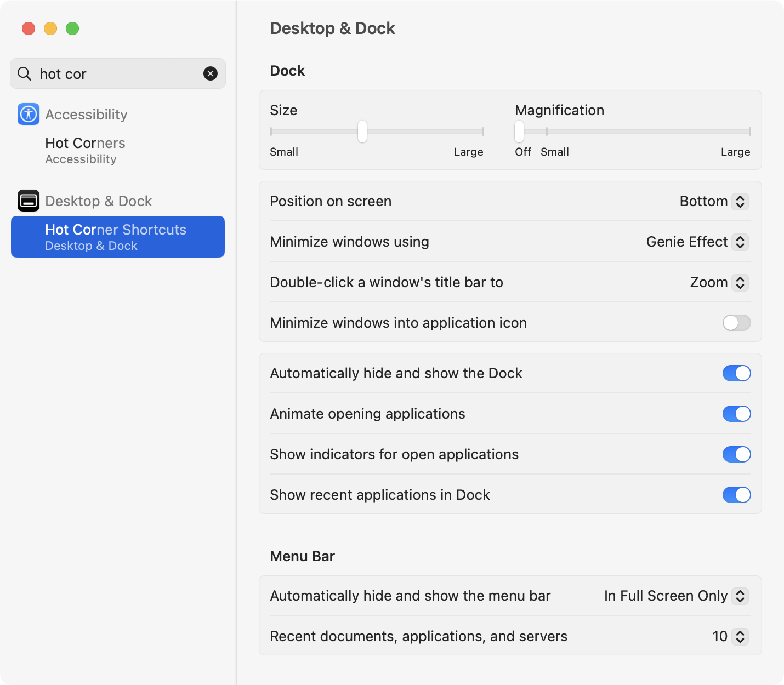Click the yellow minimize window button
The image size is (784, 685).
coord(50,28)
